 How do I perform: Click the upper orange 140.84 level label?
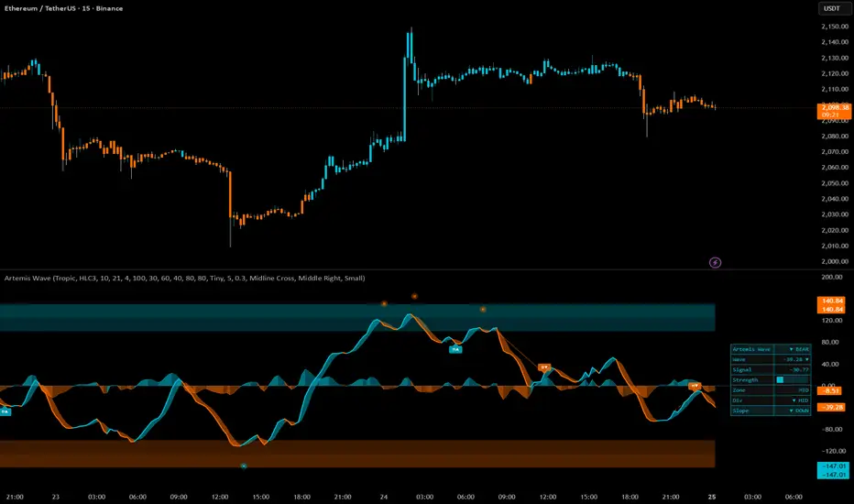tap(832, 301)
